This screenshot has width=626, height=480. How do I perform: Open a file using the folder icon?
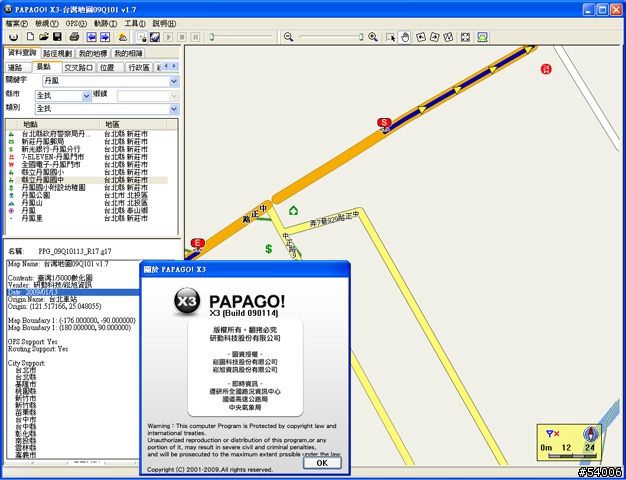coord(44,37)
